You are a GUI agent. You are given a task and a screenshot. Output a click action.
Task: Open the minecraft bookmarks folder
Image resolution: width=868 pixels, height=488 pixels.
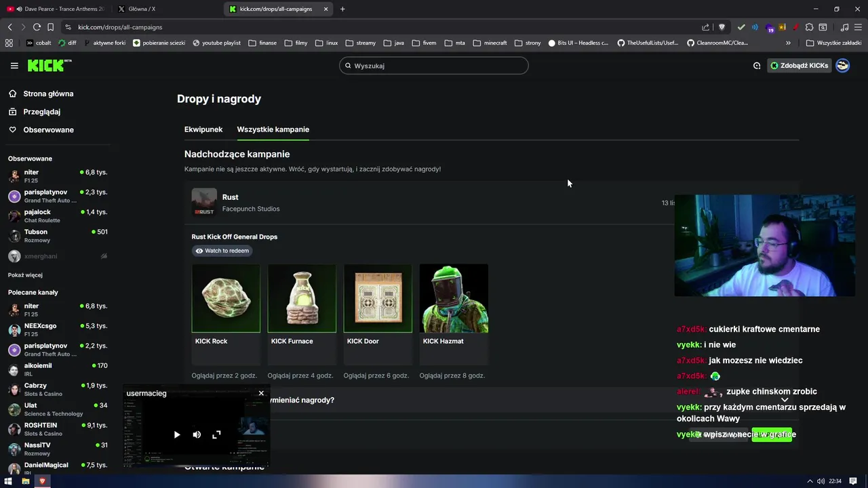(490, 43)
